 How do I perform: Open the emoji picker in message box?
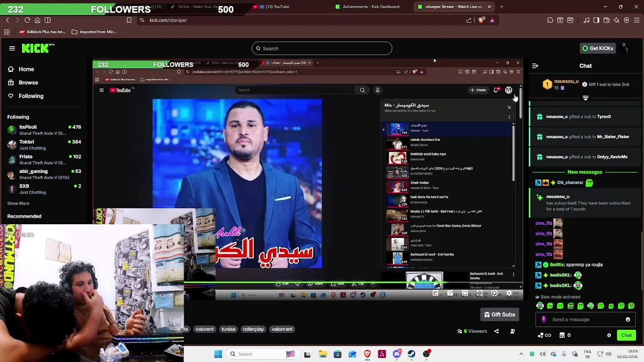tap(628, 319)
